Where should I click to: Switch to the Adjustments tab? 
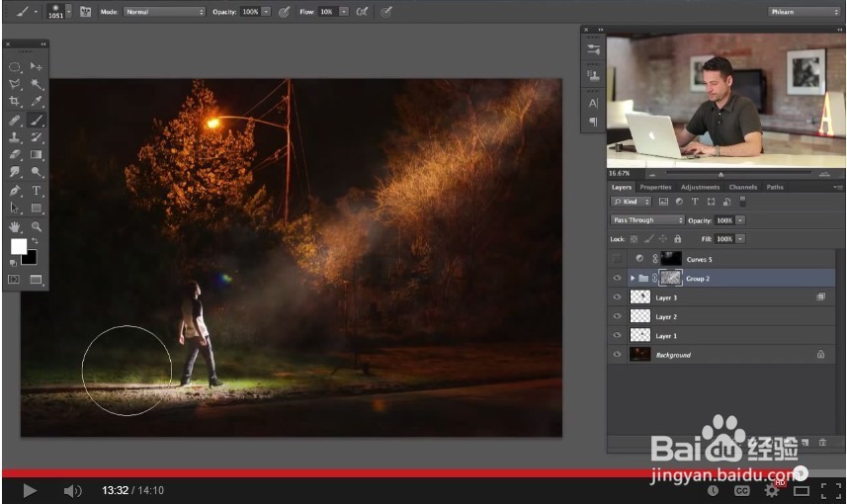(x=700, y=187)
